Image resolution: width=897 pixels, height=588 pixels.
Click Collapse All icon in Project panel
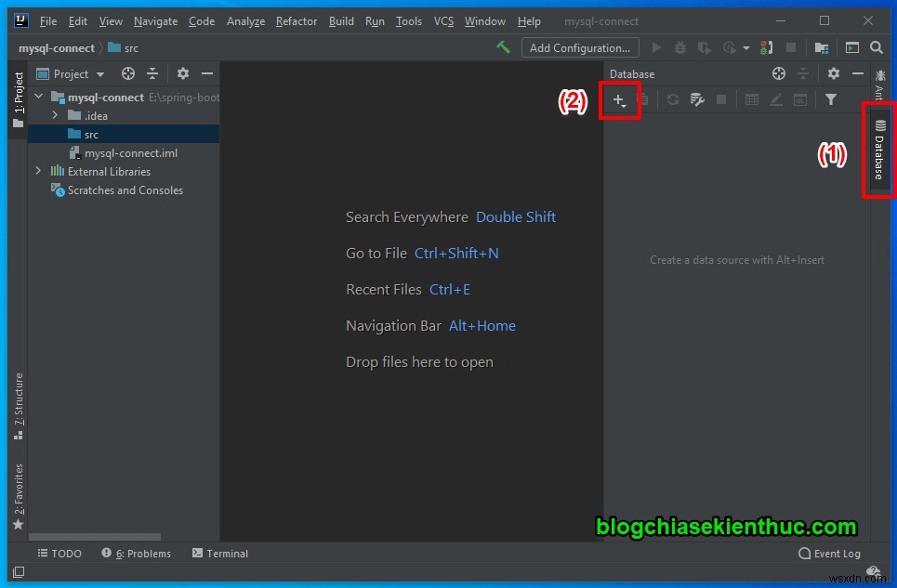coord(152,73)
